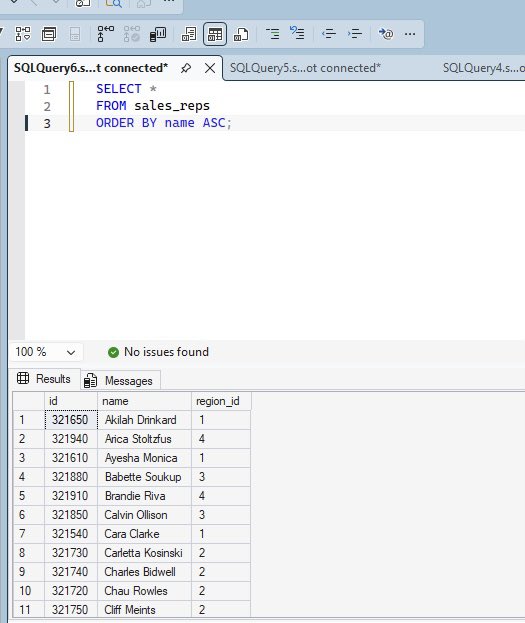Select region_id cell for Babette Soukup

(221, 477)
